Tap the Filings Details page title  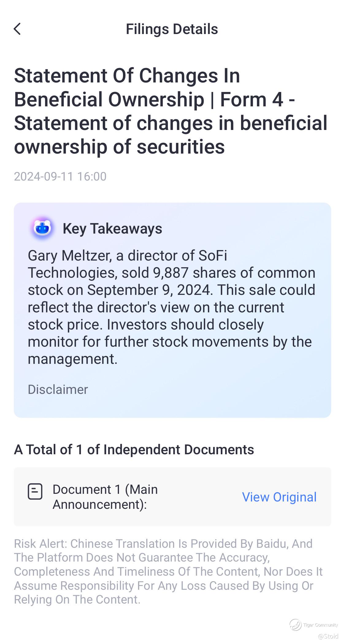(x=172, y=29)
